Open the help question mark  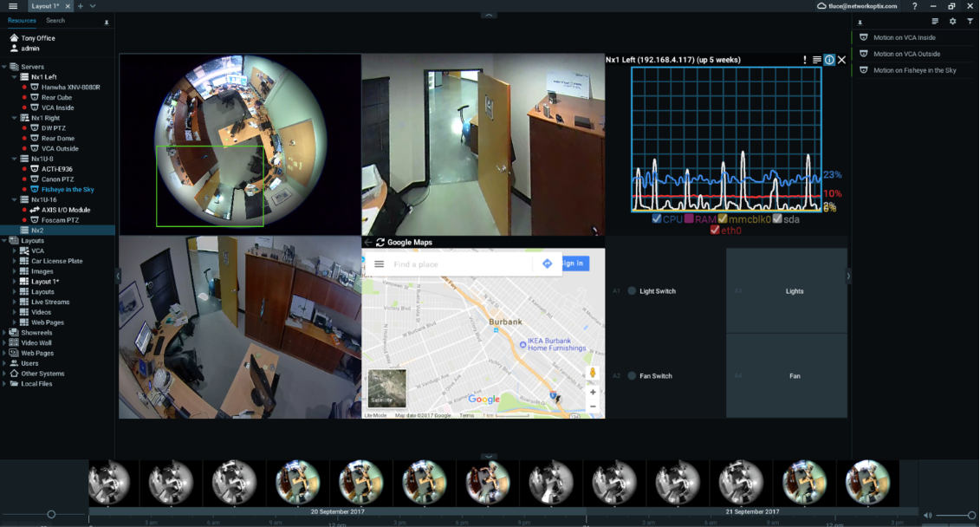coord(914,6)
